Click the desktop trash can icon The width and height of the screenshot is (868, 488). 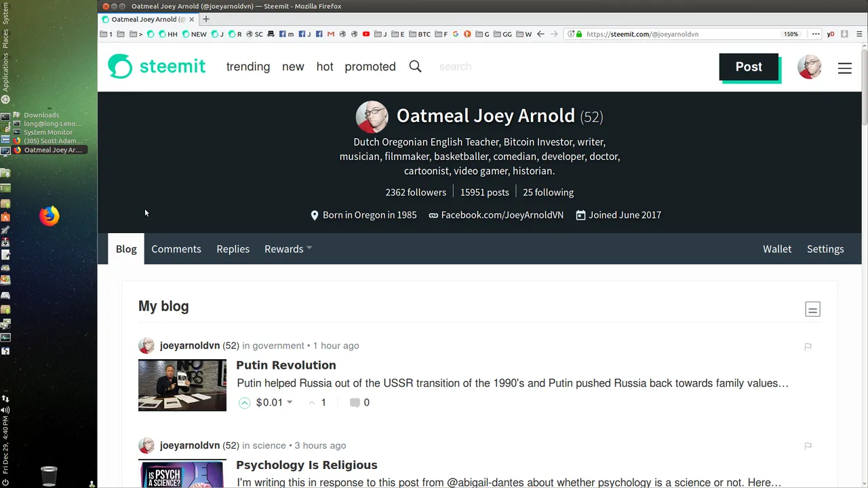click(x=49, y=476)
